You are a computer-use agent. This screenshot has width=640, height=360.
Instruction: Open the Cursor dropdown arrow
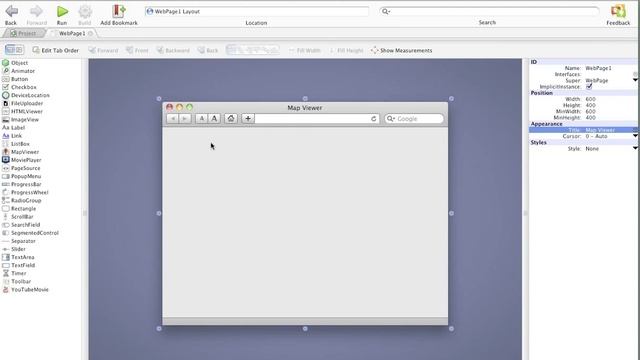(x=635, y=136)
